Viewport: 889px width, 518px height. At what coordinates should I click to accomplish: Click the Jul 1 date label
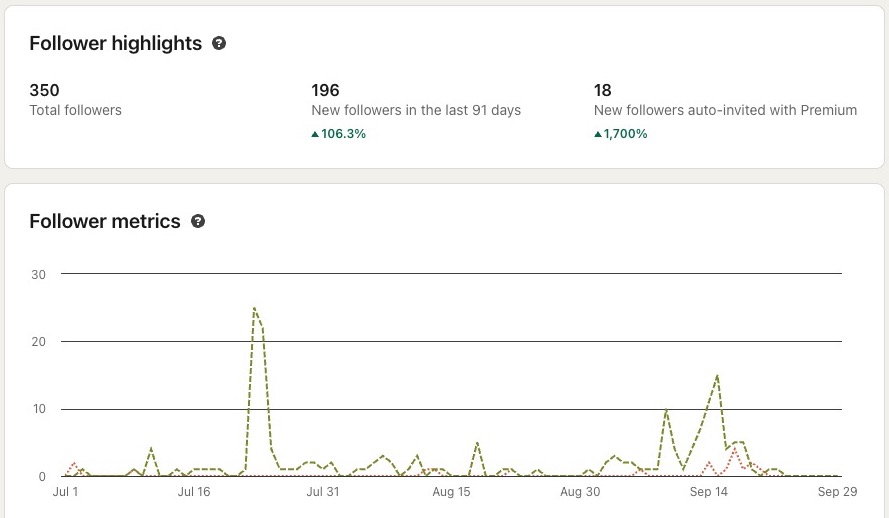(65, 492)
